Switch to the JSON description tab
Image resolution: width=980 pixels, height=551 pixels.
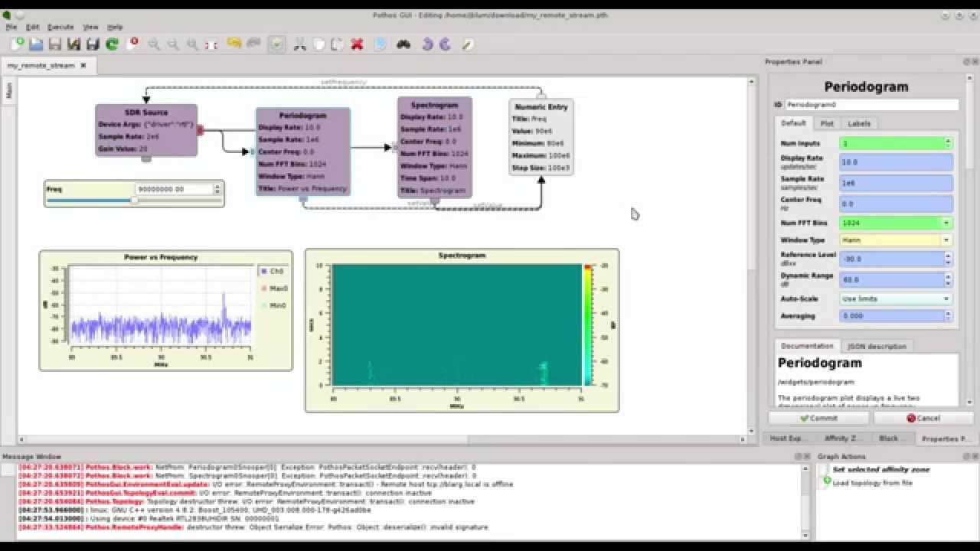tap(876, 347)
